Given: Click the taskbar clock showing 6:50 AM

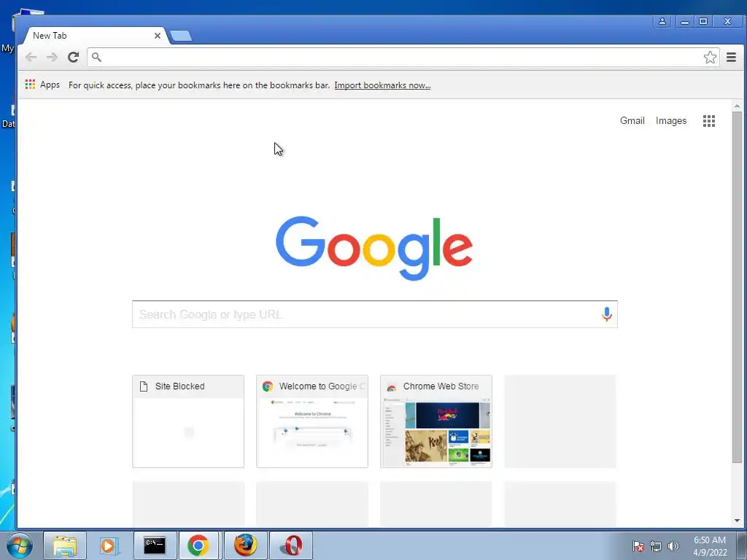Looking at the screenshot, I should pos(710,546).
